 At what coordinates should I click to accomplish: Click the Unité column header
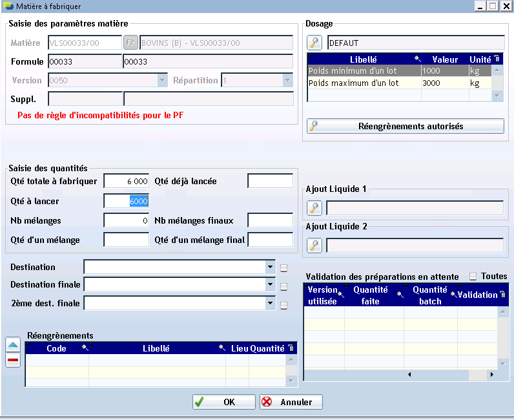point(480,59)
